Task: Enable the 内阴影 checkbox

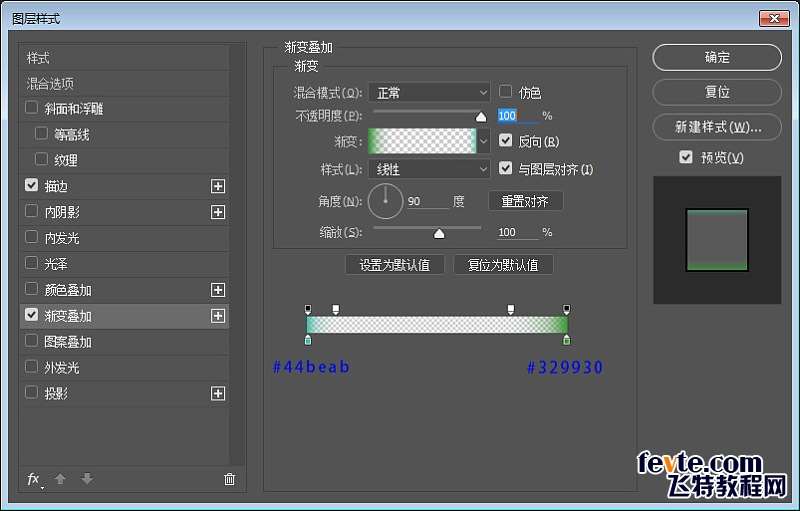Action: click(x=32, y=211)
